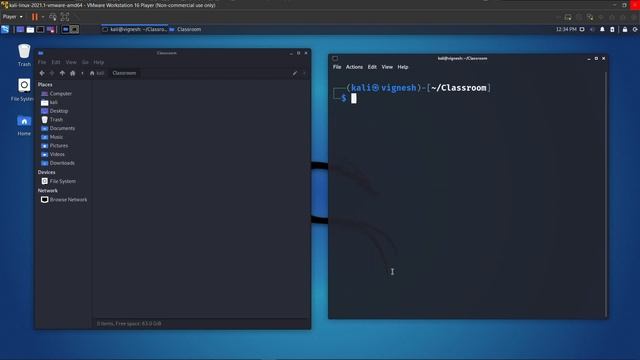Viewport: 640px width, 360px height.
Task: Open Help menu in terminal window
Action: coord(403,67)
